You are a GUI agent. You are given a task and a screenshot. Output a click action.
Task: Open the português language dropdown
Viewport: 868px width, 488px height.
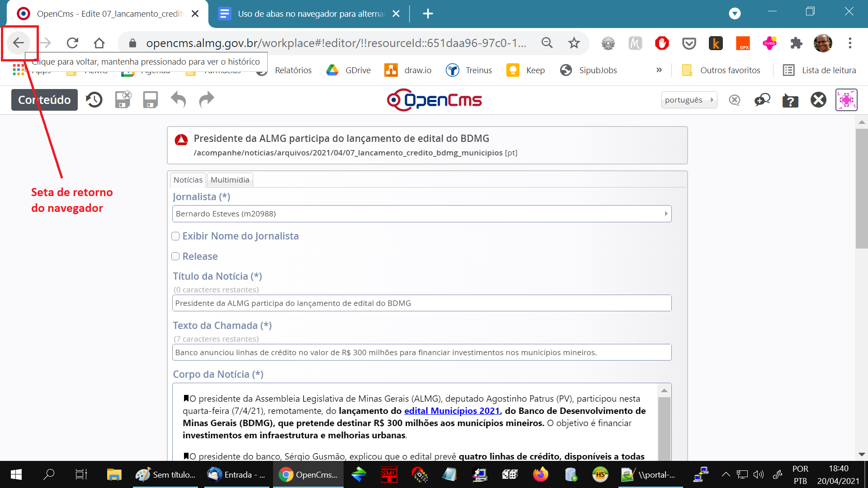pyautogui.click(x=689, y=100)
